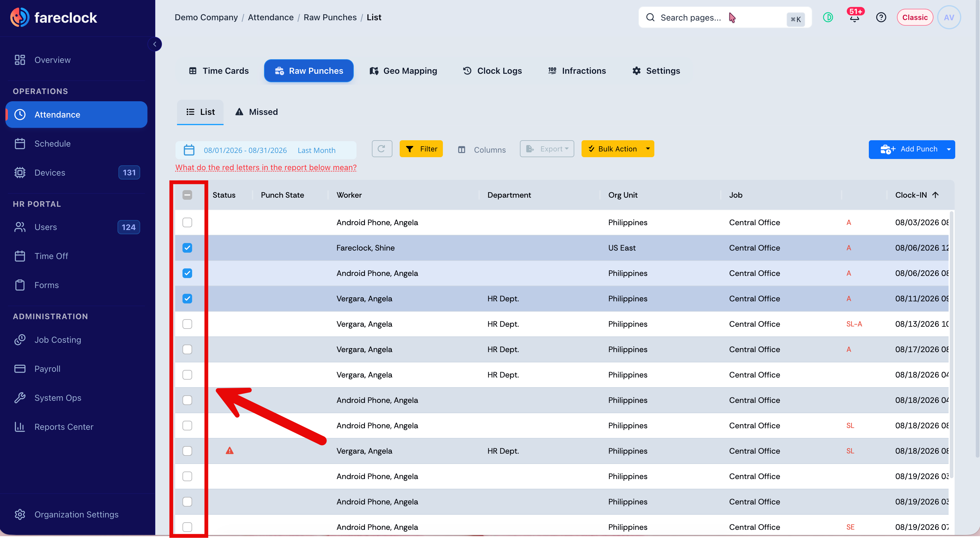Uncheck the Fareclock, Shine row checkbox
The height and width of the screenshot is (538, 980).
coord(187,248)
